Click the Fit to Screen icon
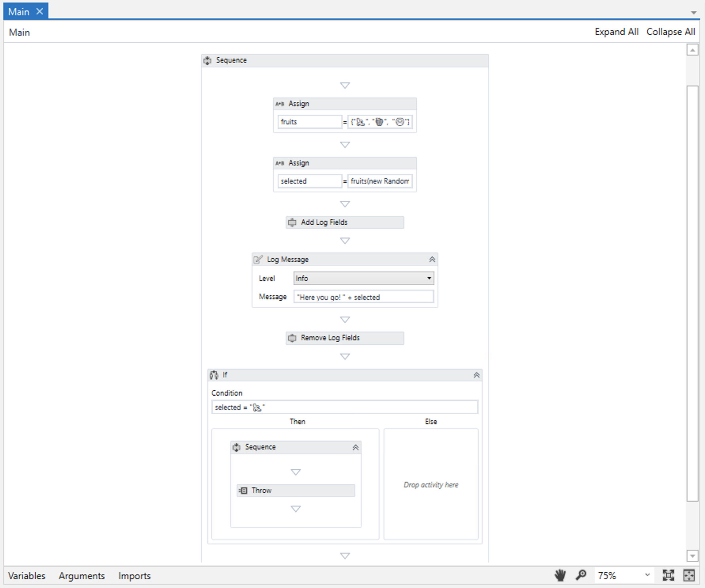 pos(668,575)
